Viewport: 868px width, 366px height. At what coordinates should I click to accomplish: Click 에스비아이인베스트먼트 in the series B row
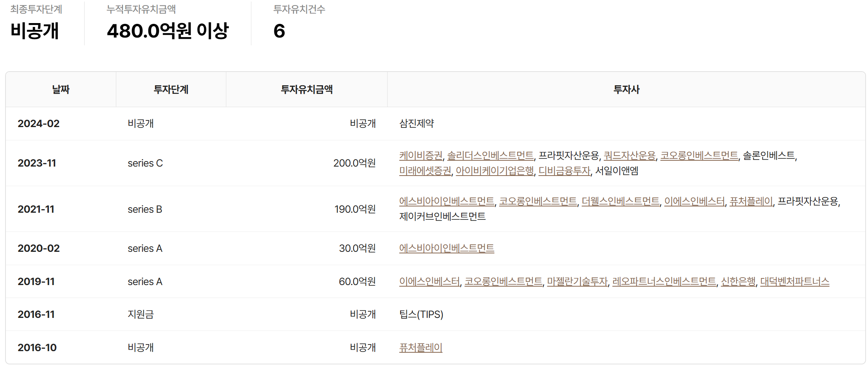(x=446, y=201)
